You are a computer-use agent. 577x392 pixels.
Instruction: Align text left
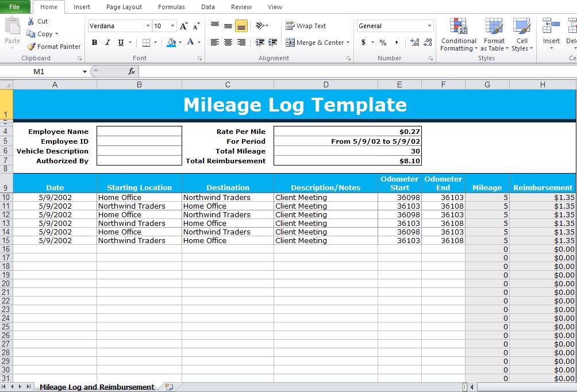tap(215, 43)
